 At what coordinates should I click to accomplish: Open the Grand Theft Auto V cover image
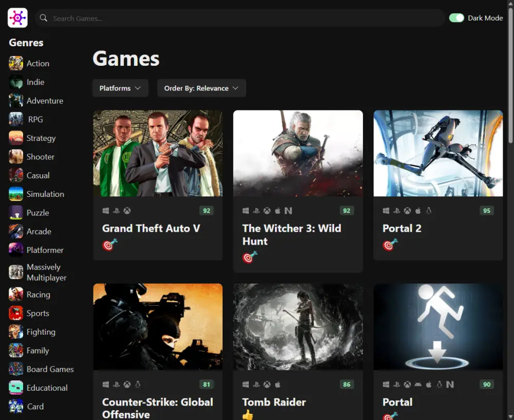point(158,153)
